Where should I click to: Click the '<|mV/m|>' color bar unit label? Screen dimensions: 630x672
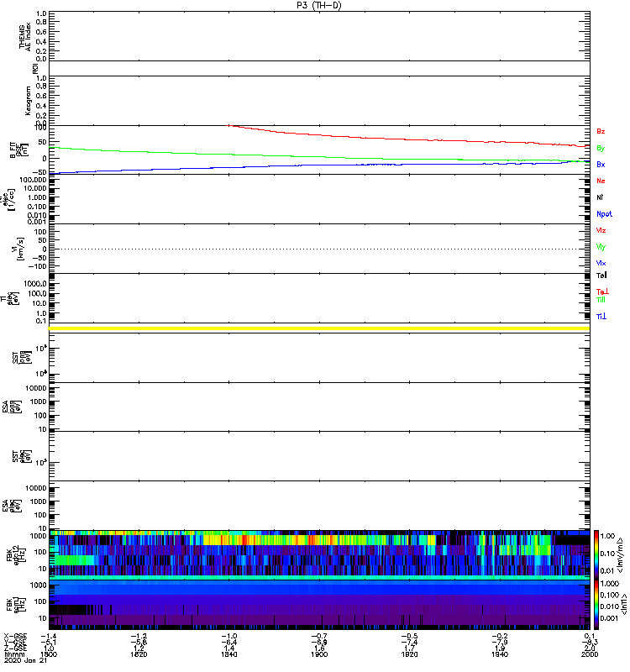coord(620,555)
